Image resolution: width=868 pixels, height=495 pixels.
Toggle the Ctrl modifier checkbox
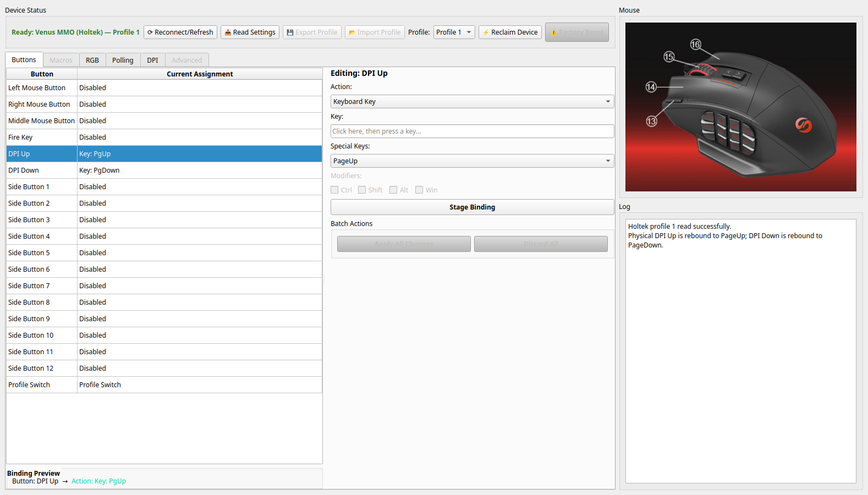334,190
